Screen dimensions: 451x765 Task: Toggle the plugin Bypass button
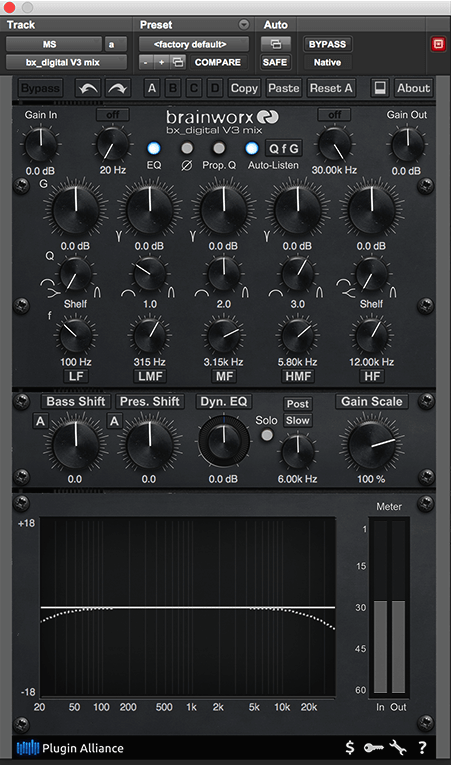pos(41,88)
